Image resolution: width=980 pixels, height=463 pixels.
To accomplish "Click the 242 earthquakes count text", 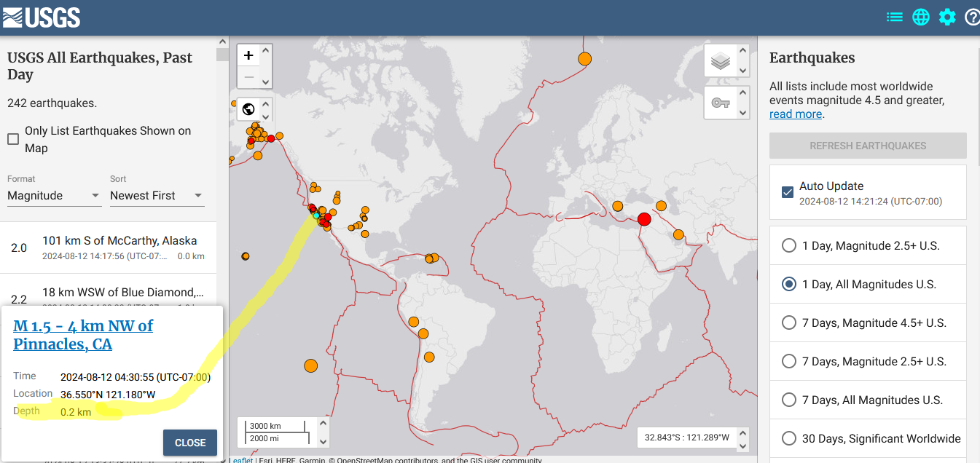I will pos(52,103).
